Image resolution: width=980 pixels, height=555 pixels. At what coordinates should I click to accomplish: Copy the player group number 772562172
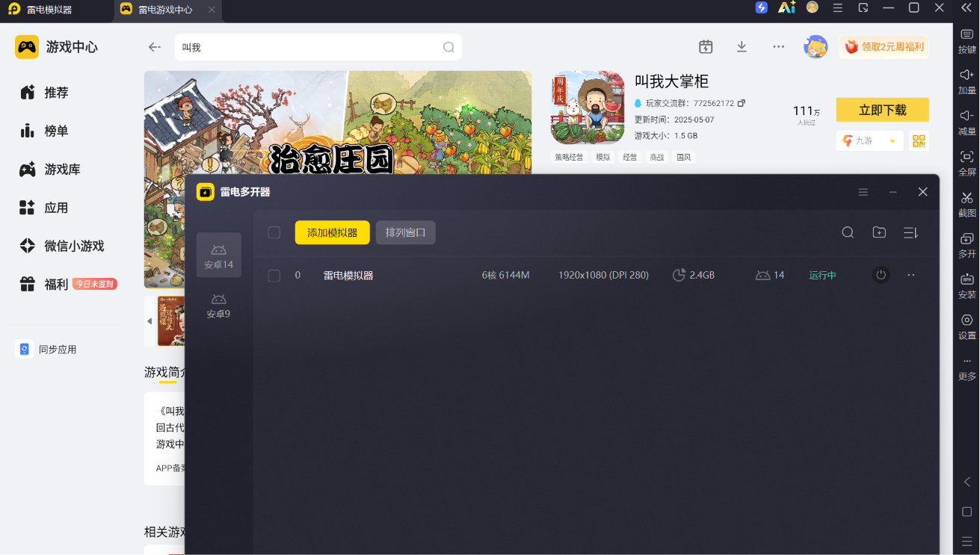[x=742, y=103]
